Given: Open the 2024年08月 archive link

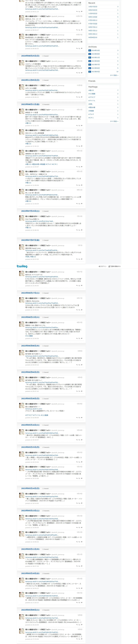Looking at the screenshot, I should coord(95,54).
